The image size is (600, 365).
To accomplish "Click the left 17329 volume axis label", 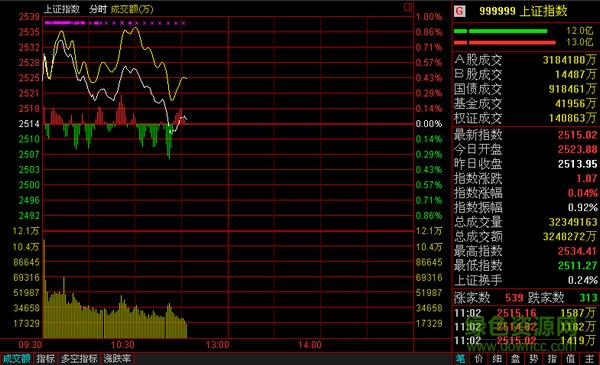I will coord(26,323).
